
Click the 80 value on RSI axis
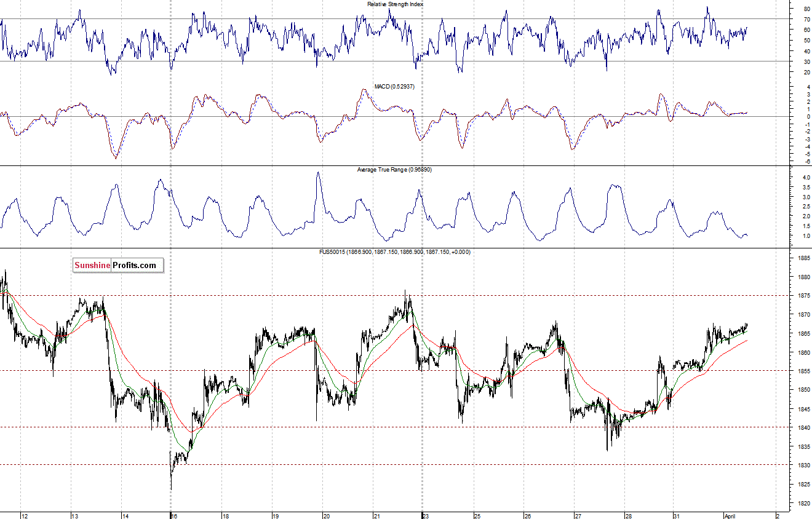[806, 9]
